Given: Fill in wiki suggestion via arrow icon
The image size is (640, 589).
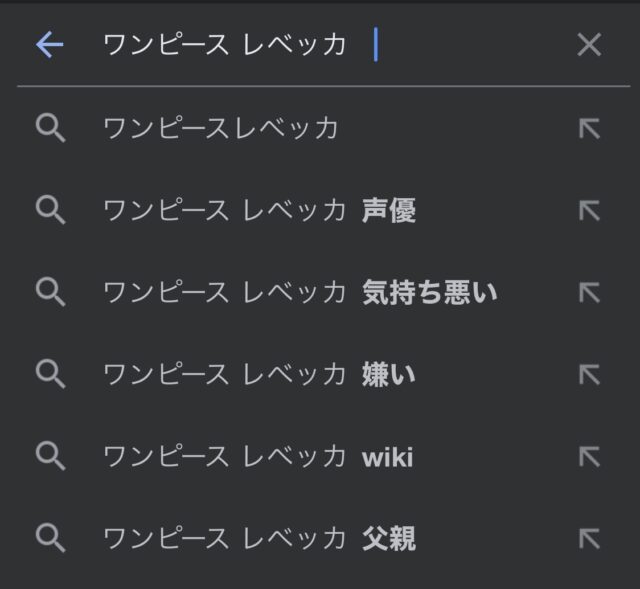Looking at the screenshot, I should pos(589,457).
